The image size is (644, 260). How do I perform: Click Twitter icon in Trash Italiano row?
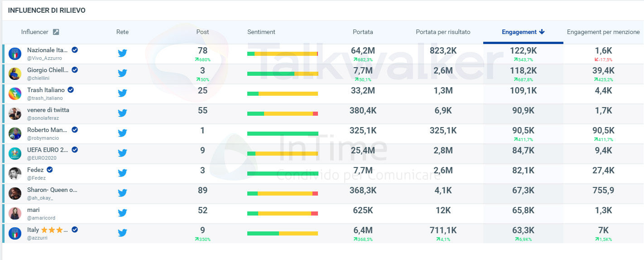(122, 93)
